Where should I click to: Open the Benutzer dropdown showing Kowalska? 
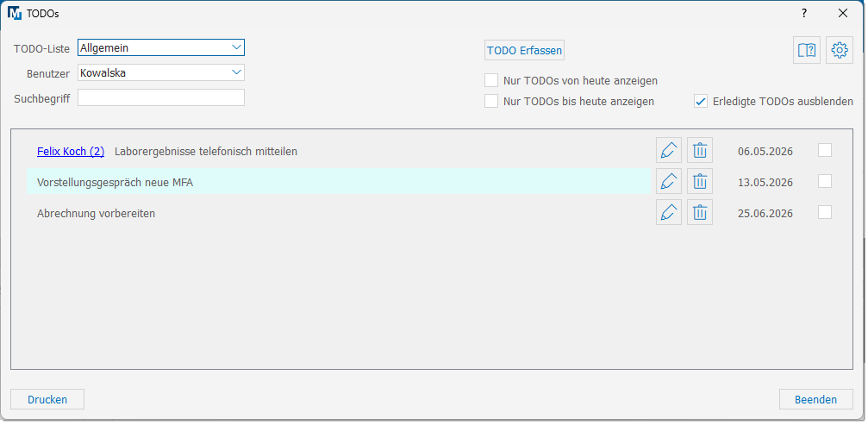(161, 72)
